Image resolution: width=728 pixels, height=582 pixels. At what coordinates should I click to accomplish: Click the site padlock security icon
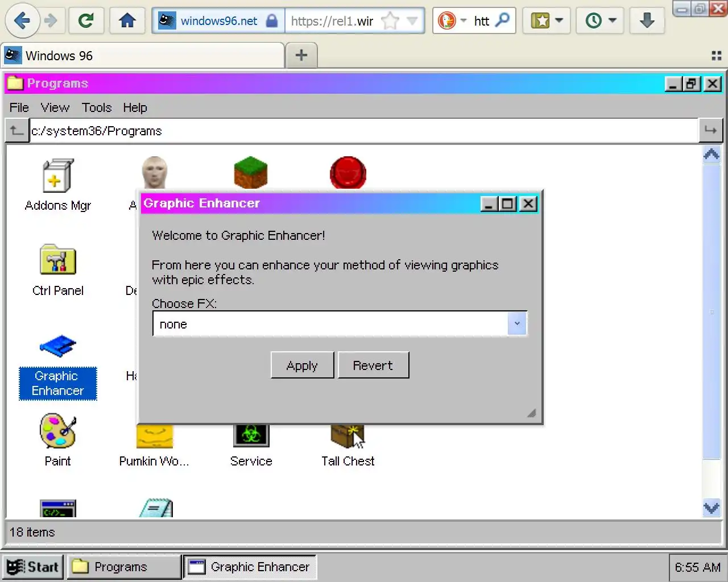click(x=272, y=21)
